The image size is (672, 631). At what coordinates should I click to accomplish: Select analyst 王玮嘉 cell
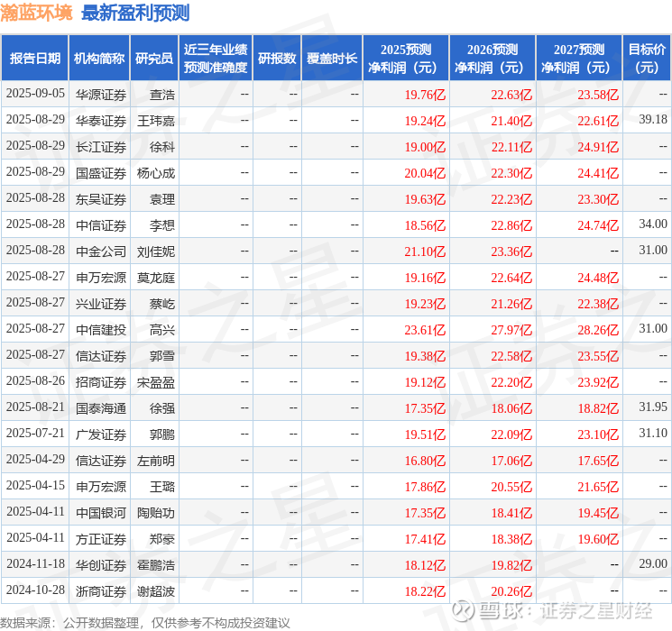(155, 121)
